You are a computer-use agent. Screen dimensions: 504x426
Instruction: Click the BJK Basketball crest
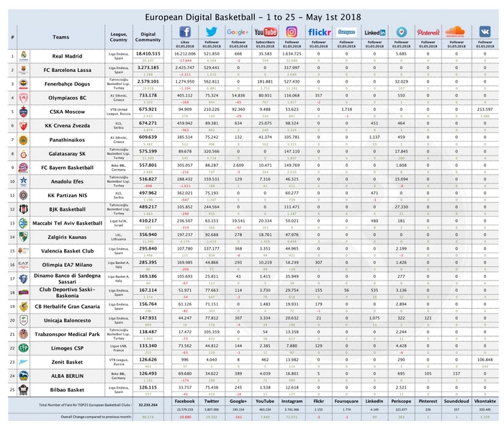tap(24, 209)
